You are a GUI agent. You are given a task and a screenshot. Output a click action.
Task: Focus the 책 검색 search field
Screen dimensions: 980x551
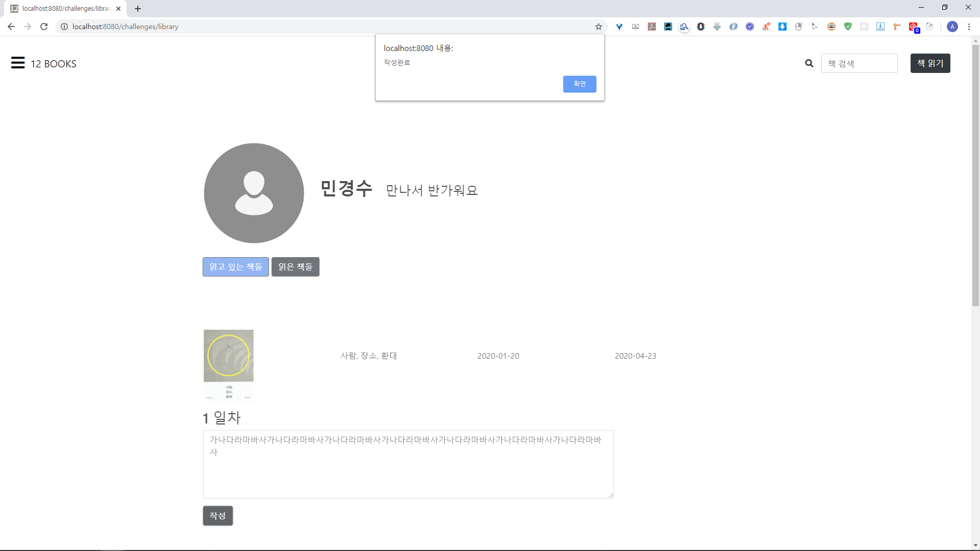click(859, 63)
